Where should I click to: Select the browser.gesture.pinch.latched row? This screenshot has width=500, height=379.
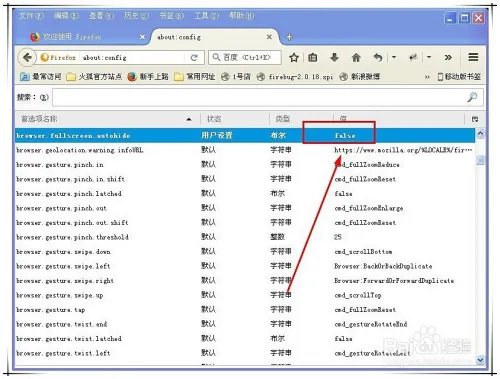(245, 194)
